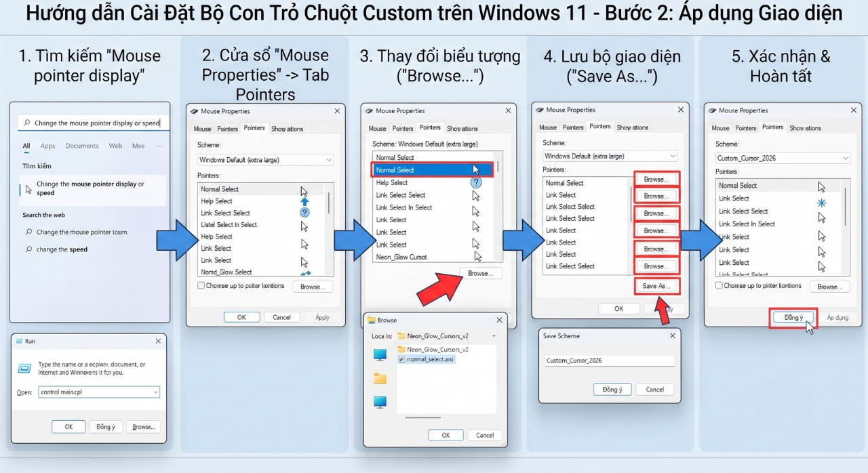This screenshot has width=868, height=473.
Task: Click the mouse icon in step 5 Mouse Properties title
Action: click(713, 110)
